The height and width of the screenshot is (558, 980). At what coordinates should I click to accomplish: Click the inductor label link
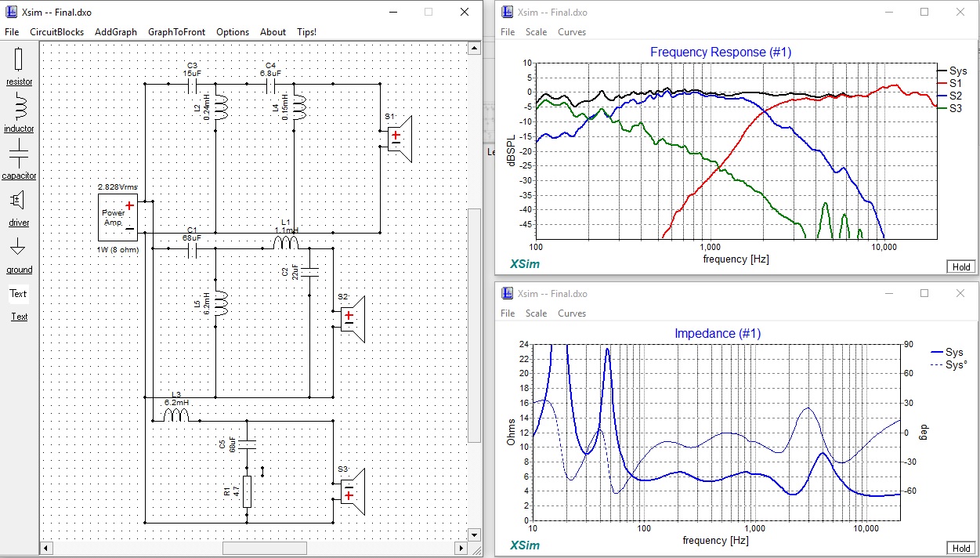pyautogui.click(x=19, y=129)
